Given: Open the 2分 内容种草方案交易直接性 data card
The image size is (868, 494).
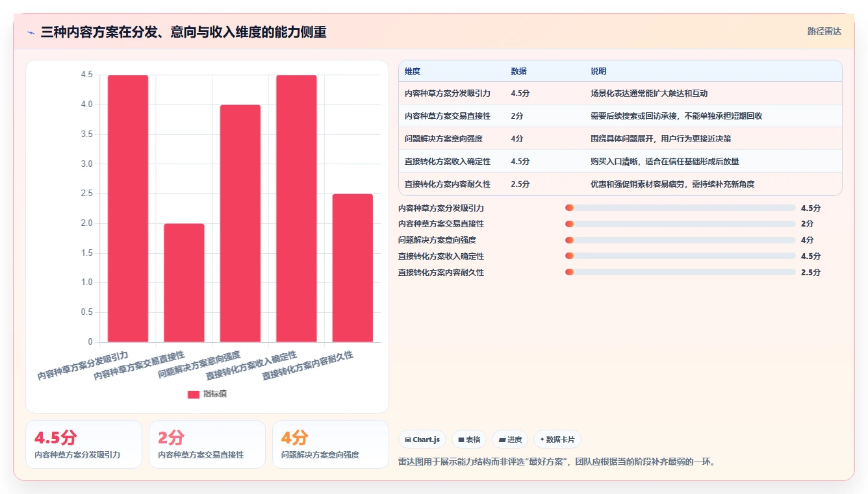Looking at the screenshot, I should point(207,444).
